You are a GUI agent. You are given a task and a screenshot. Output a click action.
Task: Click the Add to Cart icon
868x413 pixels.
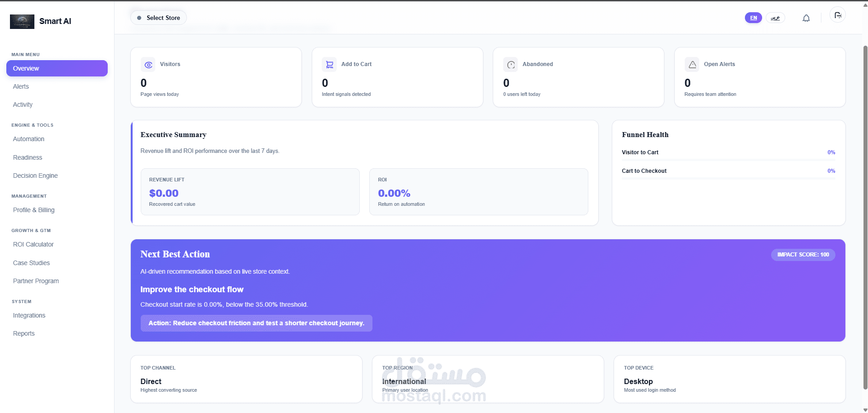coord(329,65)
